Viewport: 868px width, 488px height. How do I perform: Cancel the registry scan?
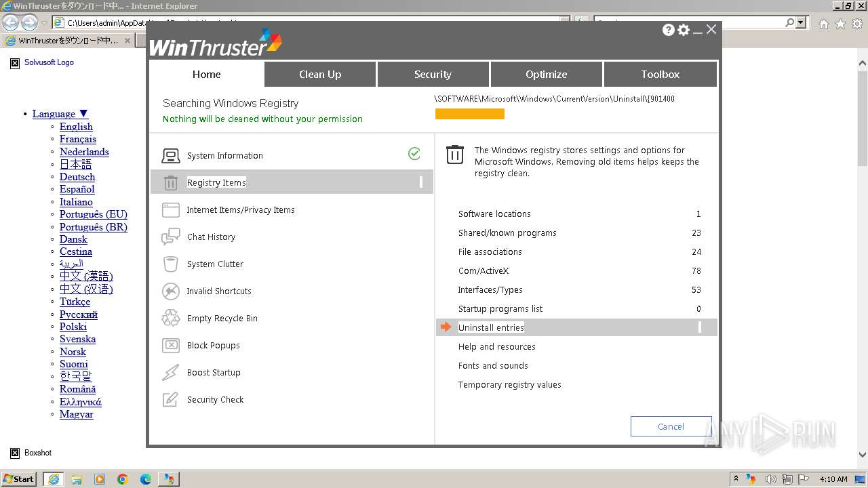click(x=671, y=426)
